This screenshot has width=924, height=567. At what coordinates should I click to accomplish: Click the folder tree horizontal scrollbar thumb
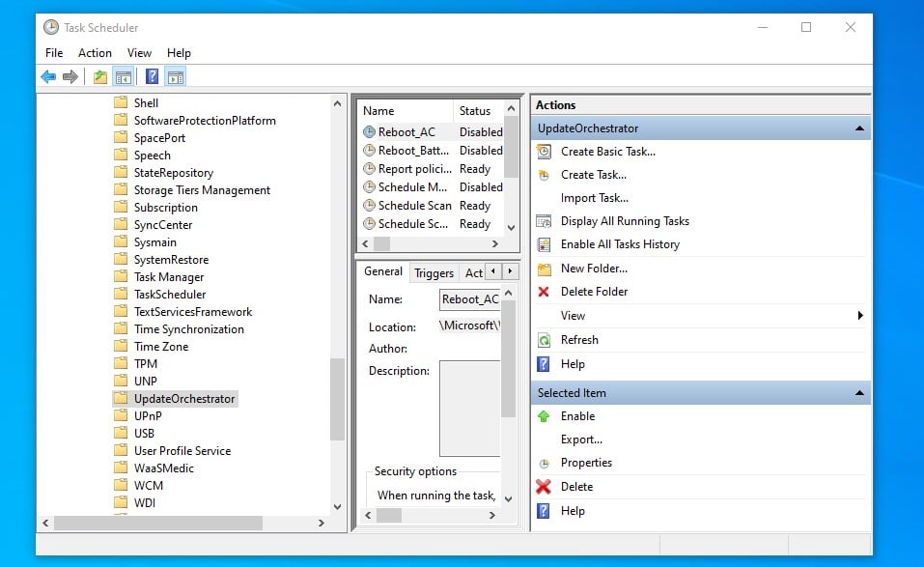[158, 523]
